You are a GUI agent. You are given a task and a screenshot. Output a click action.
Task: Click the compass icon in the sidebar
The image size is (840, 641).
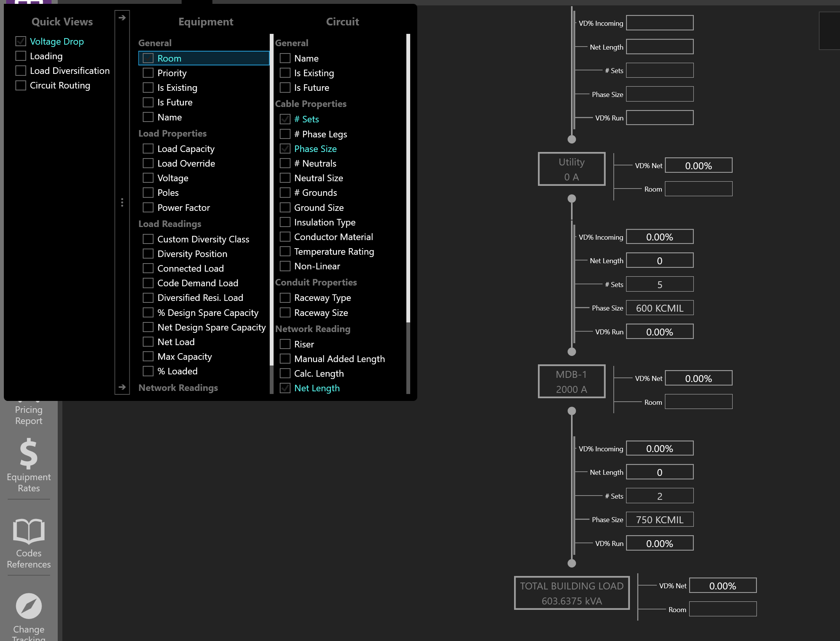pyautogui.click(x=28, y=605)
